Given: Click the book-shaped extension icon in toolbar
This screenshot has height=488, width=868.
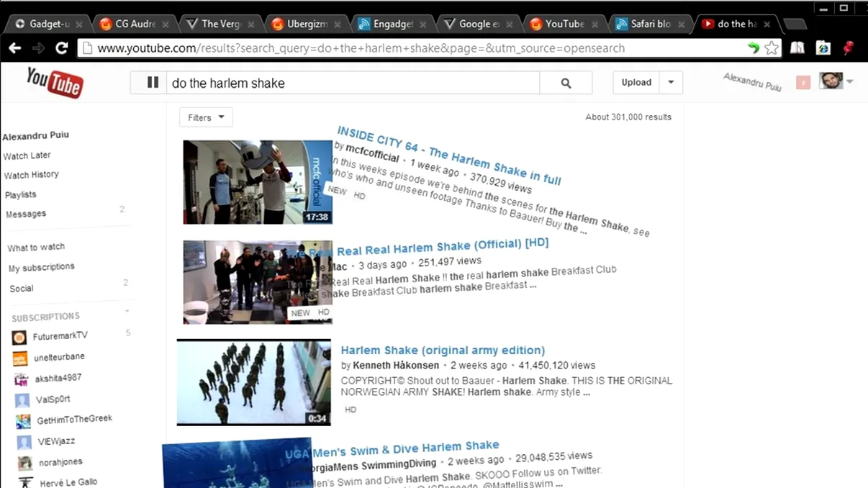Looking at the screenshot, I should tap(799, 48).
